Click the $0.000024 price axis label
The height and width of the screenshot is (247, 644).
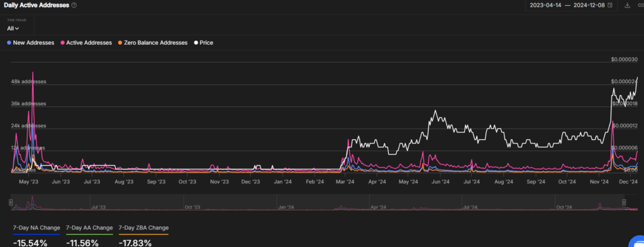coord(625,81)
